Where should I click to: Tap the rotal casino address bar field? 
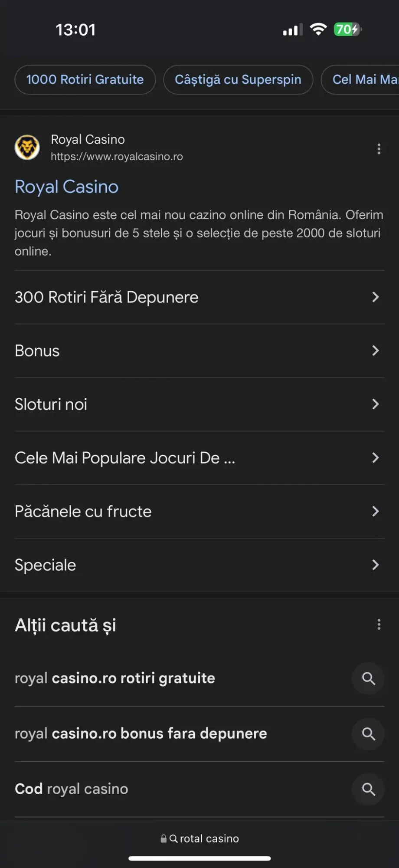[199, 838]
